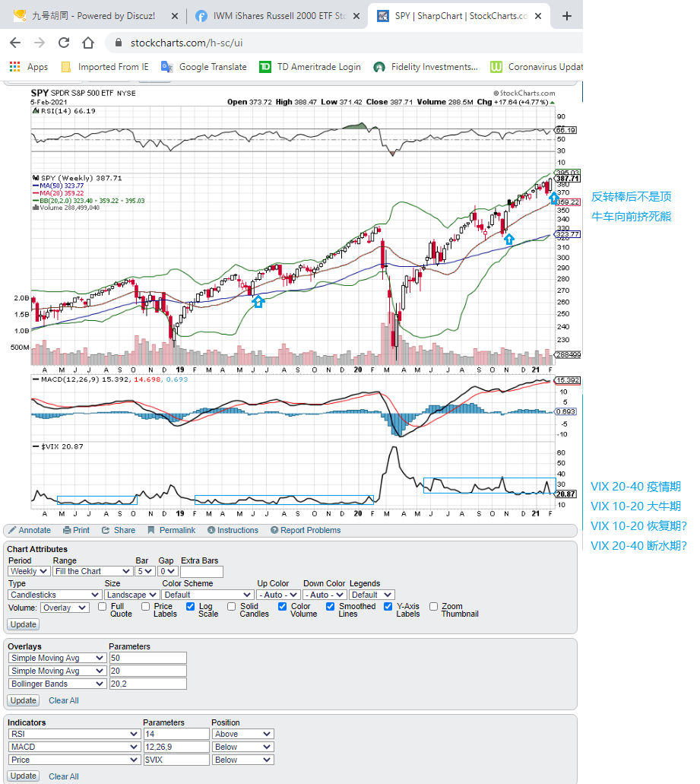Image resolution: width=700 pixels, height=784 pixels.
Task: Switch to the IWM iShares Russell 2000 tab
Action: point(274,16)
